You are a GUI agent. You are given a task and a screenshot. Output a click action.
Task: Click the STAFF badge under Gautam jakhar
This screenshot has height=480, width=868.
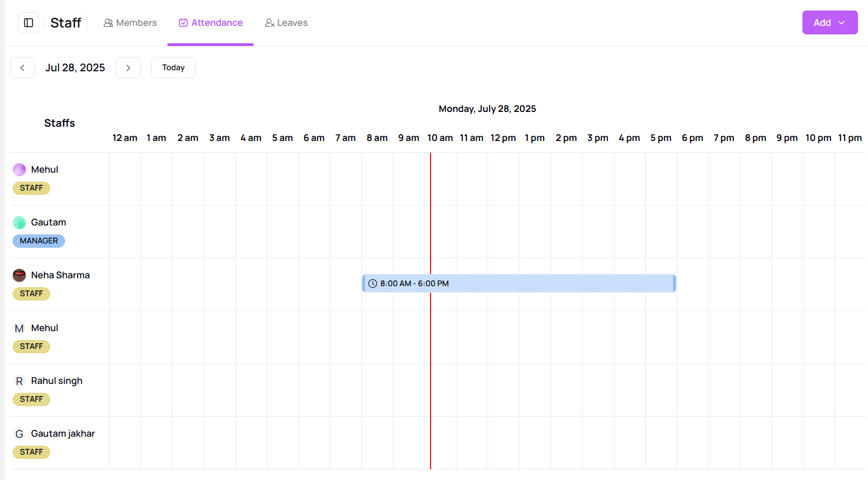point(31,452)
